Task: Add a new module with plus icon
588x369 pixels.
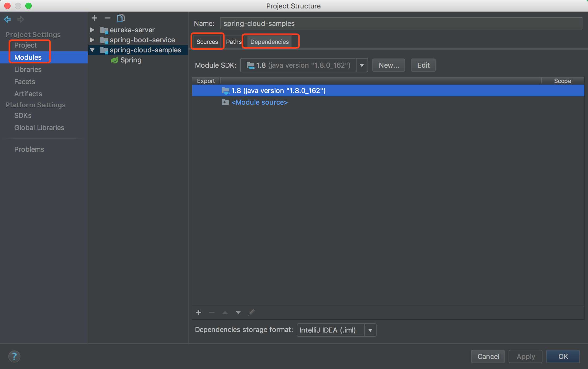Action: pyautogui.click(x=95, y=18)
